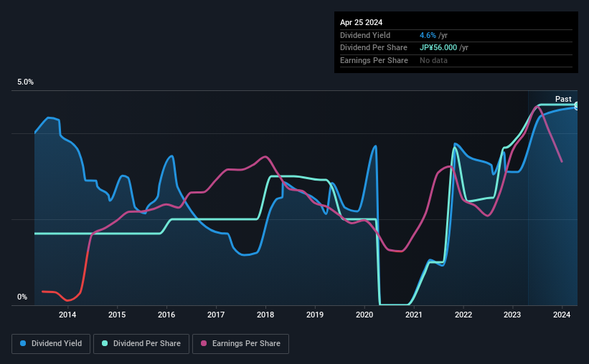Click the data point marker at chart end
The height and width of the screenshot is (364, 589).
pos(577,106)
